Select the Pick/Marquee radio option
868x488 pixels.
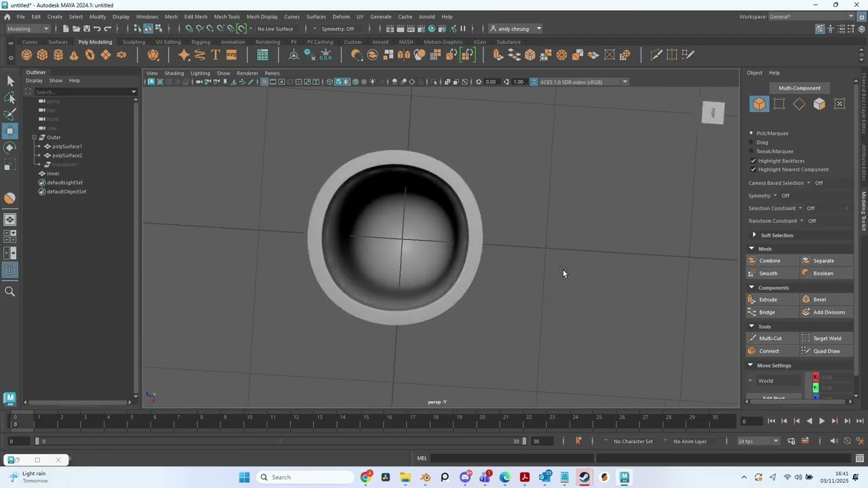(x=751, y=133)
